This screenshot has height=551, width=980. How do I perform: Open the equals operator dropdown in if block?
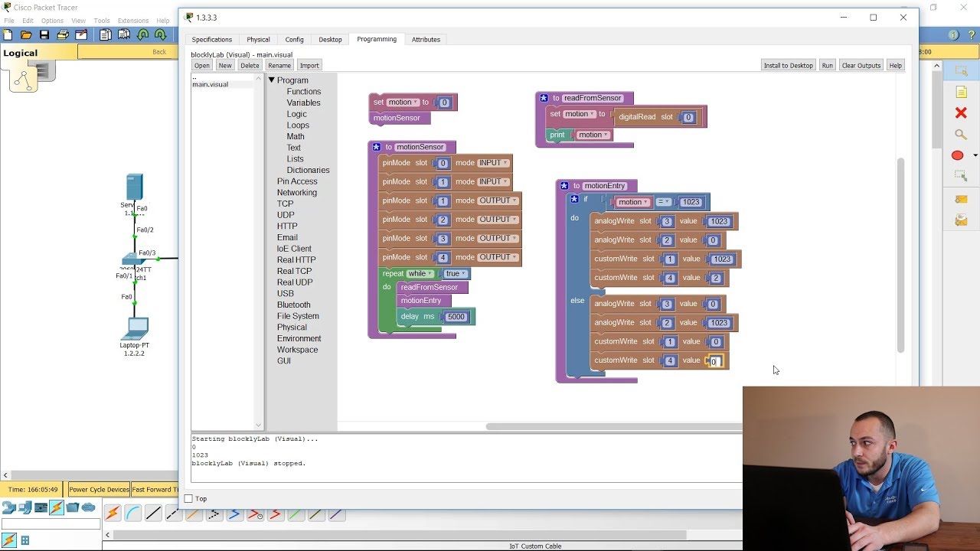[663, 202]
